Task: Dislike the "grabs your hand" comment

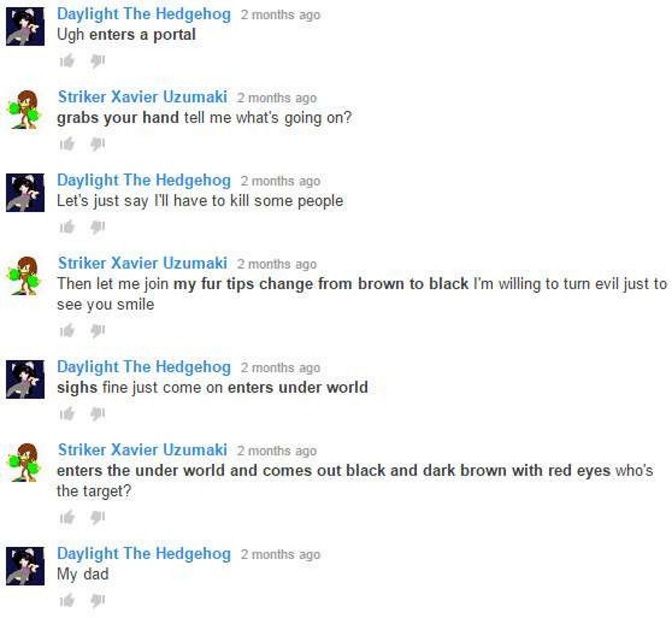Action: pos(98,145)
